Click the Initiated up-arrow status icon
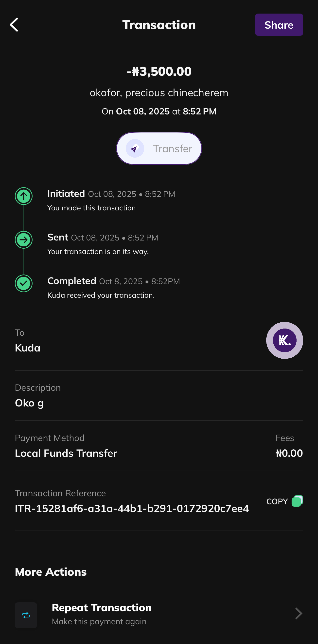Image resolution: width=318 pixels, height=644 pixels. [24, 196]
